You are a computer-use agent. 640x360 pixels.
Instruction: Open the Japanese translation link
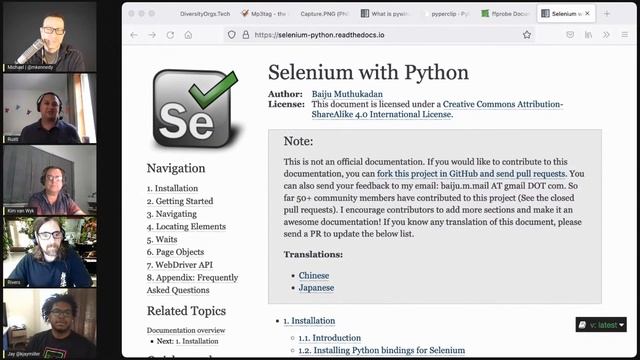[316, 288]
